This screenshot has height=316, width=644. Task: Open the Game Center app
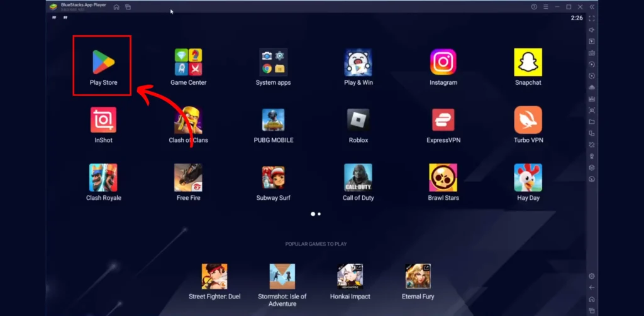188,62
